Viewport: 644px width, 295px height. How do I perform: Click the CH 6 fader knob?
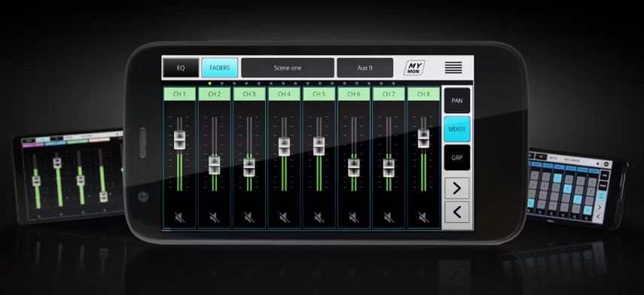353,167
